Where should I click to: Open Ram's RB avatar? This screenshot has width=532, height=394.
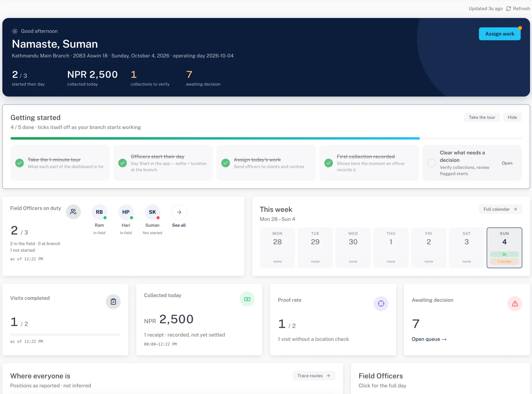coord(99,212)
